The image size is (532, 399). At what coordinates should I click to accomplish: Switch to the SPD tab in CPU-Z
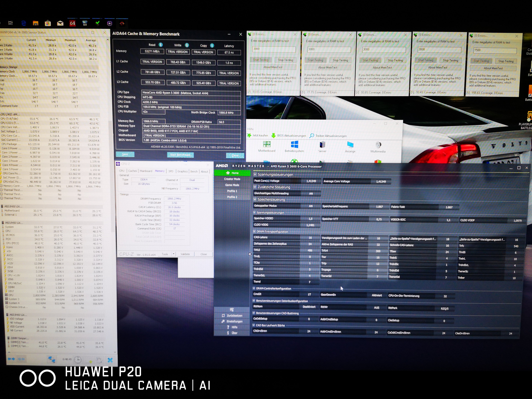coord(171,171)
